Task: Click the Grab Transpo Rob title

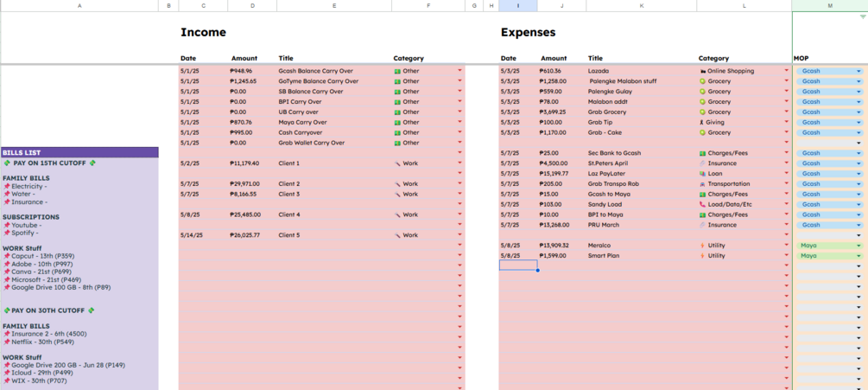Action: [x=613, y=184]
